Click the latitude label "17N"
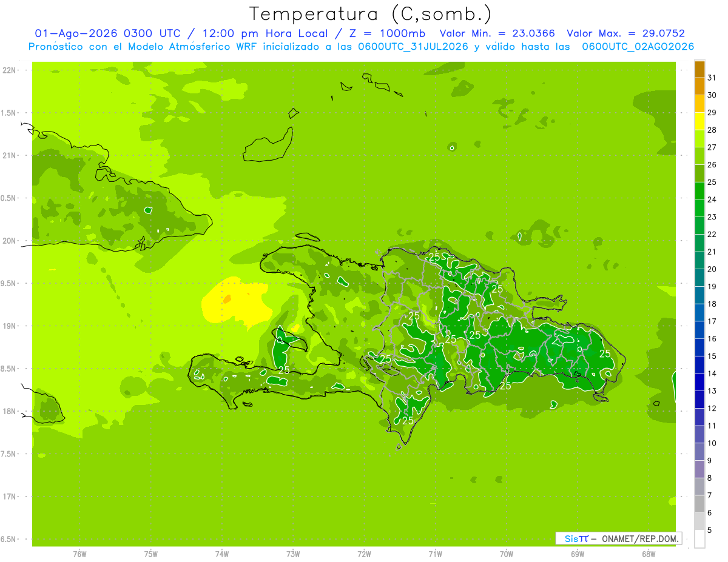The width and height of the screenshot is (728, 562). [x=10, y=497]
